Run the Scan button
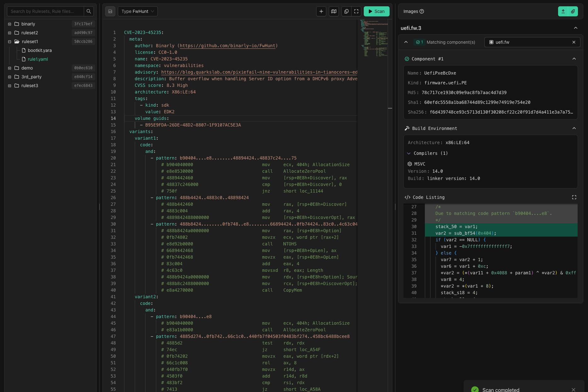Image resolution: width=588 pixels, height=392 pixels. 376,11
